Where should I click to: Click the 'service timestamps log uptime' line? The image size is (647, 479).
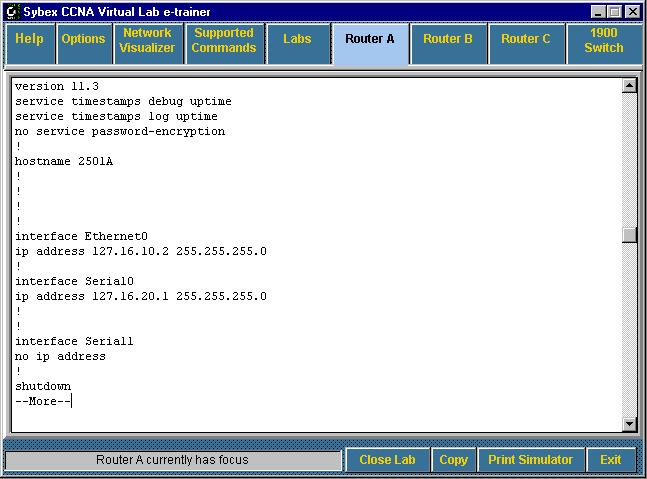pyautogui.click(x=116, y=116)
